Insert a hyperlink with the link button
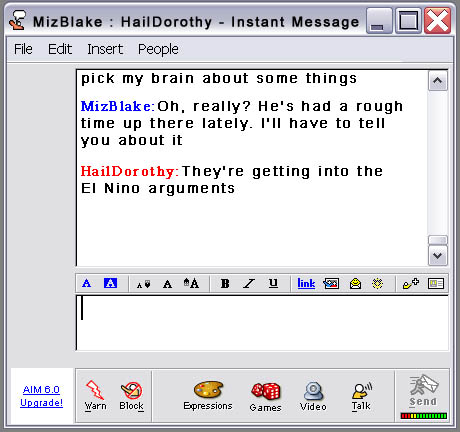This screenshot has height=432, width=460. 306,284
